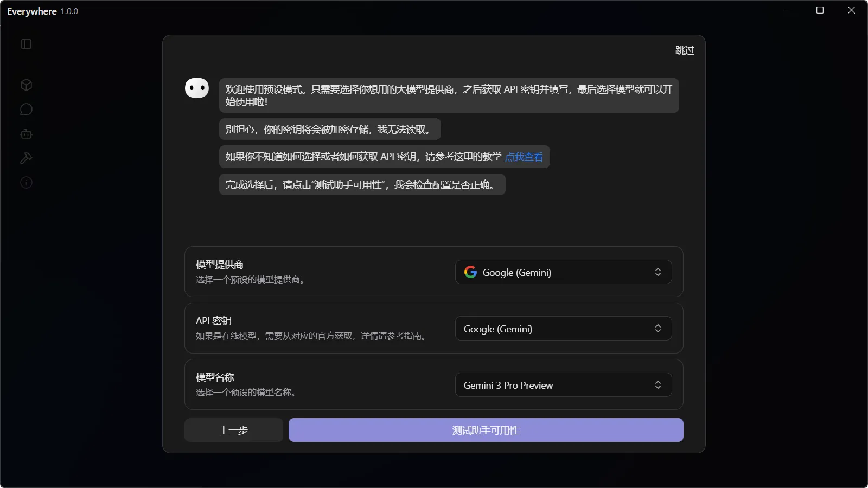Click the 跳过 skip button
The height and width of the screenshot is (488, 868).
click(x=684, y=50)
